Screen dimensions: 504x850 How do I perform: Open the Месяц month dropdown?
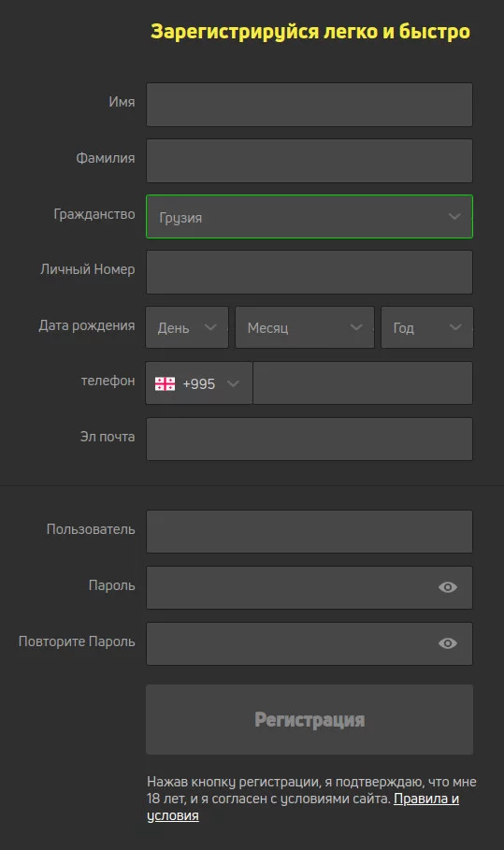305,327
